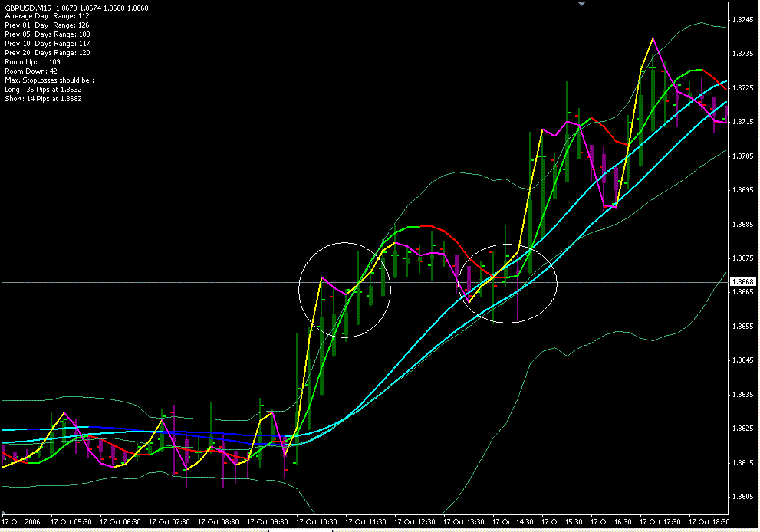This screenshot has width=760, height=532.
Task: Select the 'Prev 10 Days Range: 117' text
Action: click(48, 44)
